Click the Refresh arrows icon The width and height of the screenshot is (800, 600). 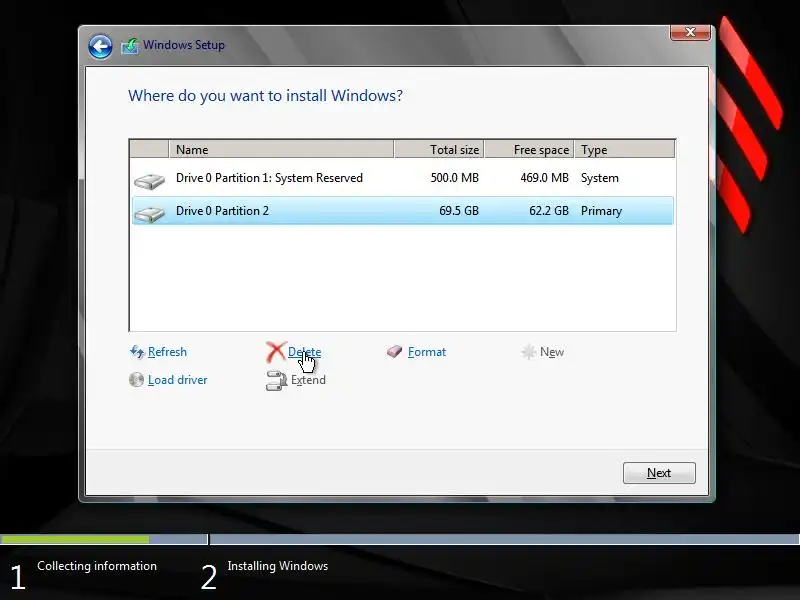coord(137,352)
